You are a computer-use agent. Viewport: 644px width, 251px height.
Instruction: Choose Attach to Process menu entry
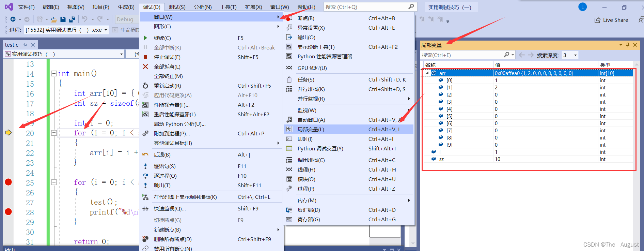[211, 133]
